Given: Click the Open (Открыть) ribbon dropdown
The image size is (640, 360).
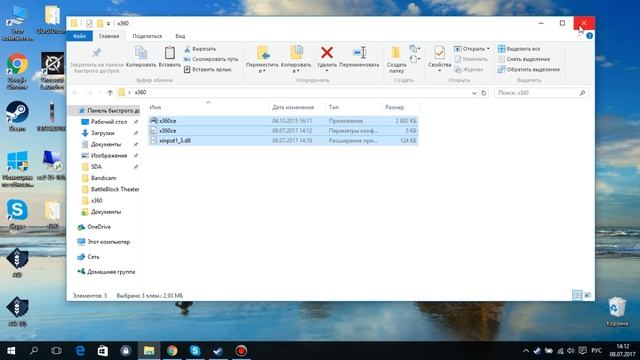Looking at the screenshot, I should click(472, 49).
